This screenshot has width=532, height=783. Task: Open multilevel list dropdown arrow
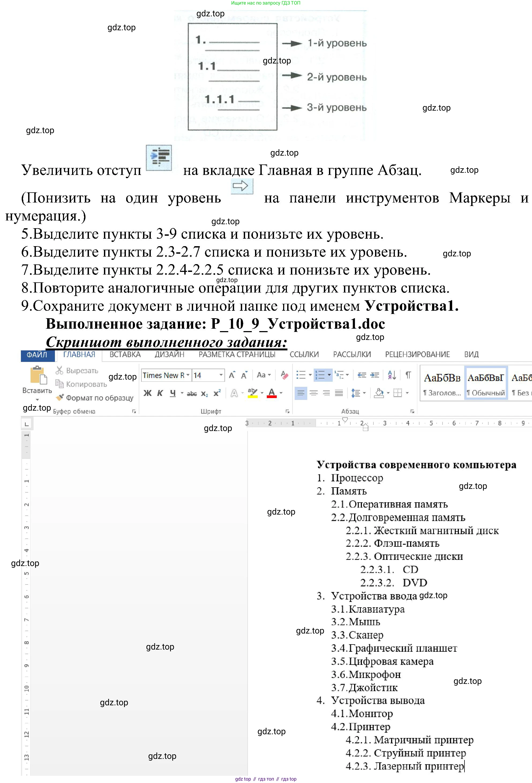[347, 375]
